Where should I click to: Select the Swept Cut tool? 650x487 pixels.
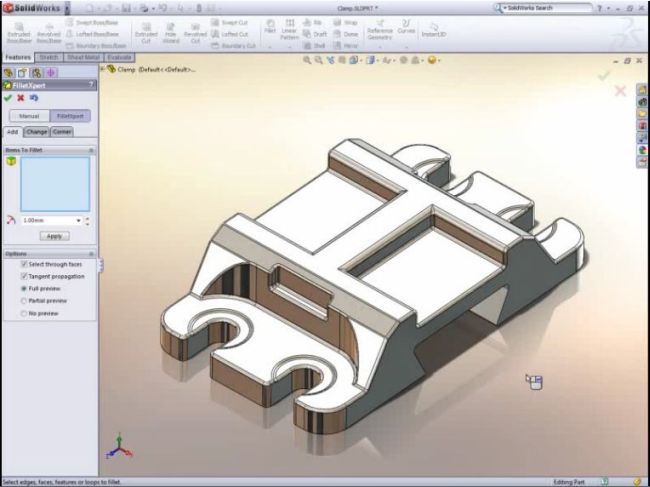coord(229,22)
